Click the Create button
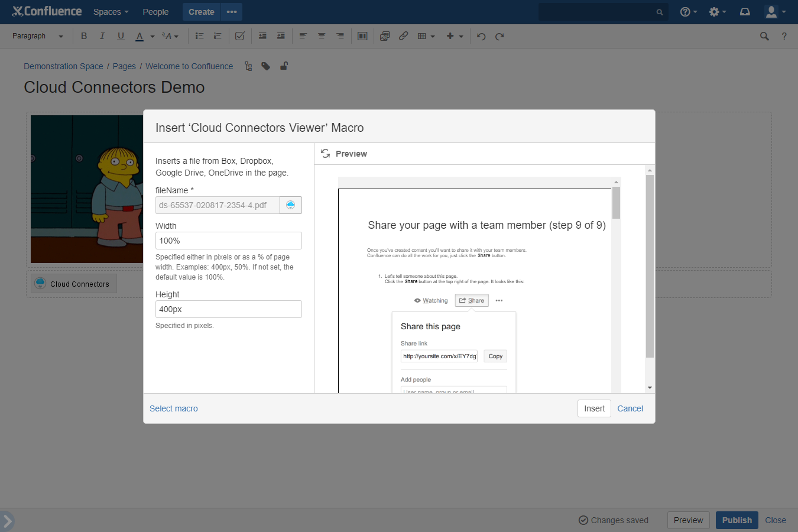 [201, 12]
